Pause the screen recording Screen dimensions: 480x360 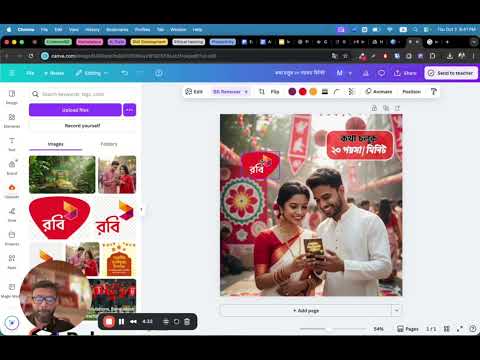click(121, 322)
